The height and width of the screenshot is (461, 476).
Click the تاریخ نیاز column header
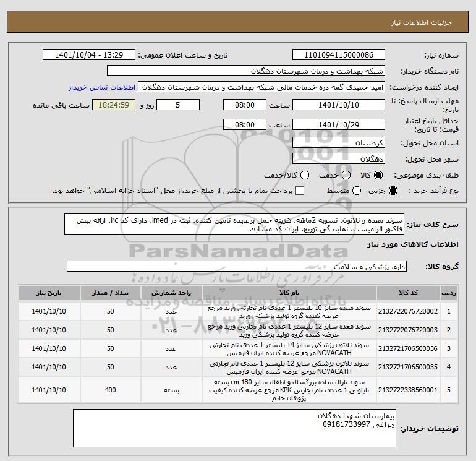(x=49, y=293)
